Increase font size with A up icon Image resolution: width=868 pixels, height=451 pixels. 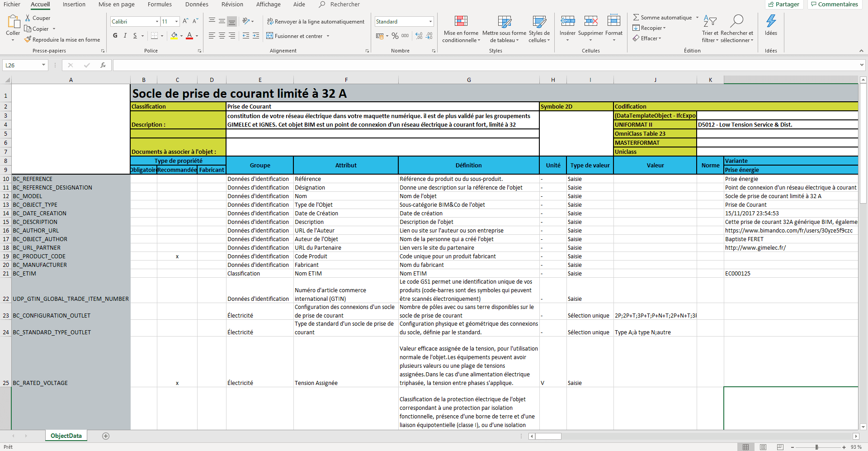(185, 21)
